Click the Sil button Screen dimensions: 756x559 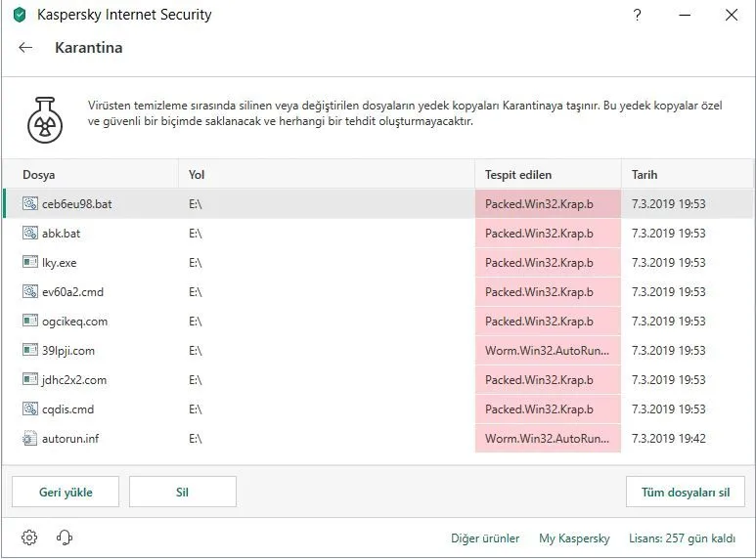click(x=182, y=492)
